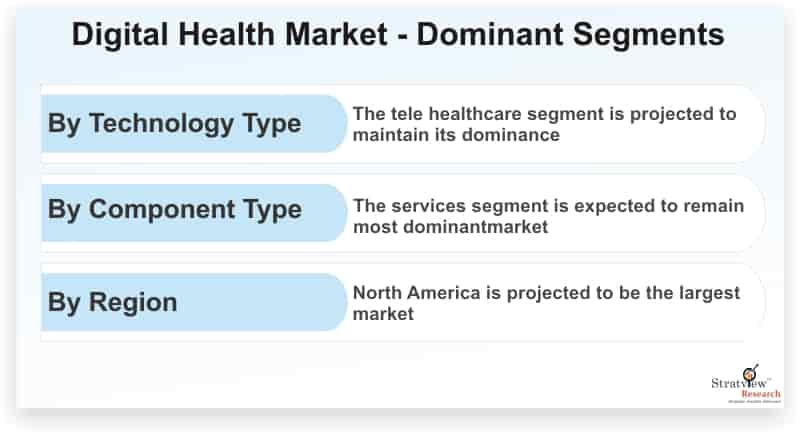Click 'maintain its dominance' text line
Image resolution: width=800 pixels, height=434 pixels.
456,135
